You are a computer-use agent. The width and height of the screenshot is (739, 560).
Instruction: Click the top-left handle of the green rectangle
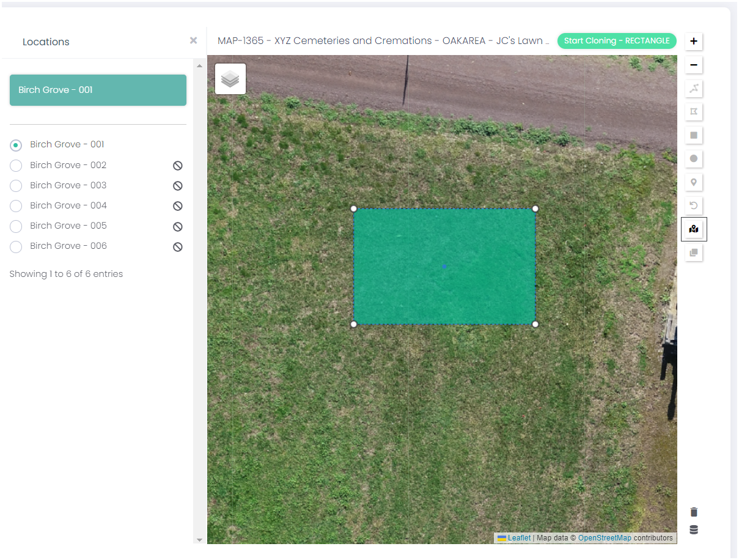click(354, 208)
